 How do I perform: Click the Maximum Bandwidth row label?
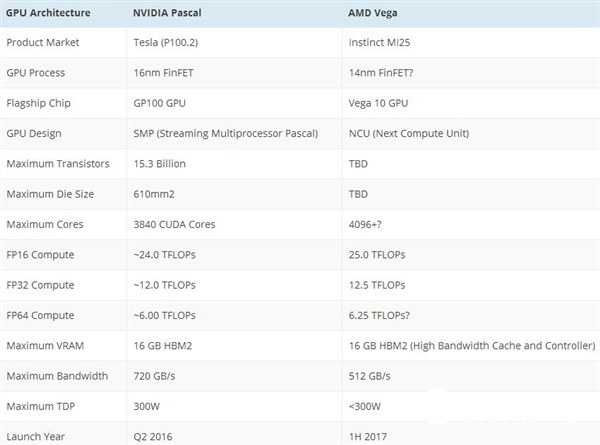57,376
